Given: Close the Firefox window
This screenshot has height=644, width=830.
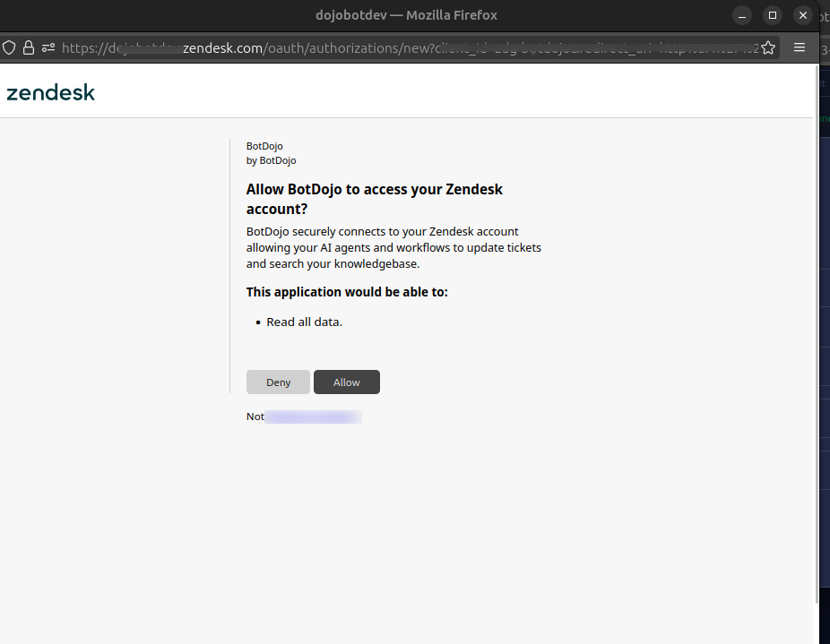Looking at the screenshot, I should coord(803,15).
